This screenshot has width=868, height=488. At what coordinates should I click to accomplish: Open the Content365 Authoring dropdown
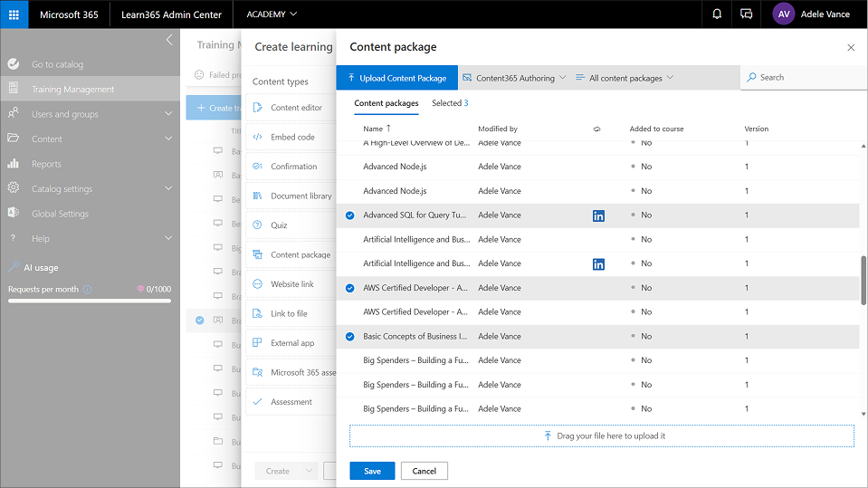(514, 78)
